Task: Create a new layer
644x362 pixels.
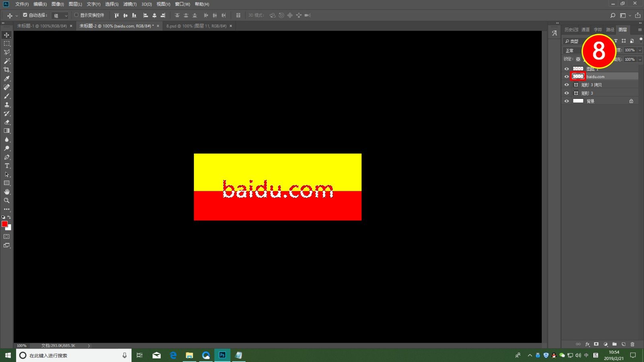Action: [x=623, y=344]
